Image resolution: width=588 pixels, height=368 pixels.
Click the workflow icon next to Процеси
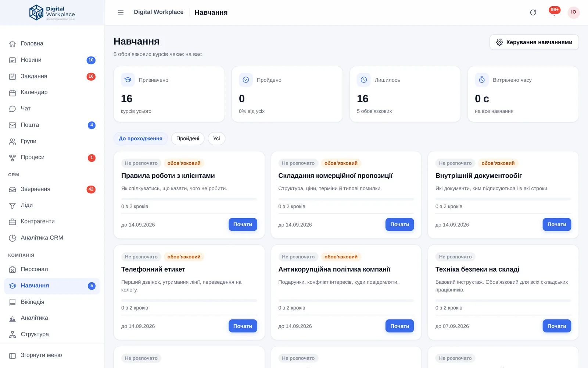[12, 158]
